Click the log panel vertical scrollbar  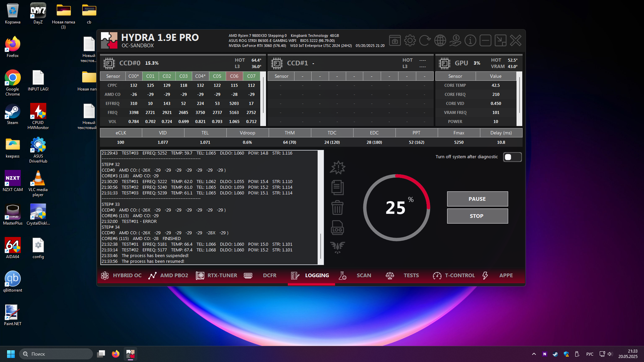321,207
